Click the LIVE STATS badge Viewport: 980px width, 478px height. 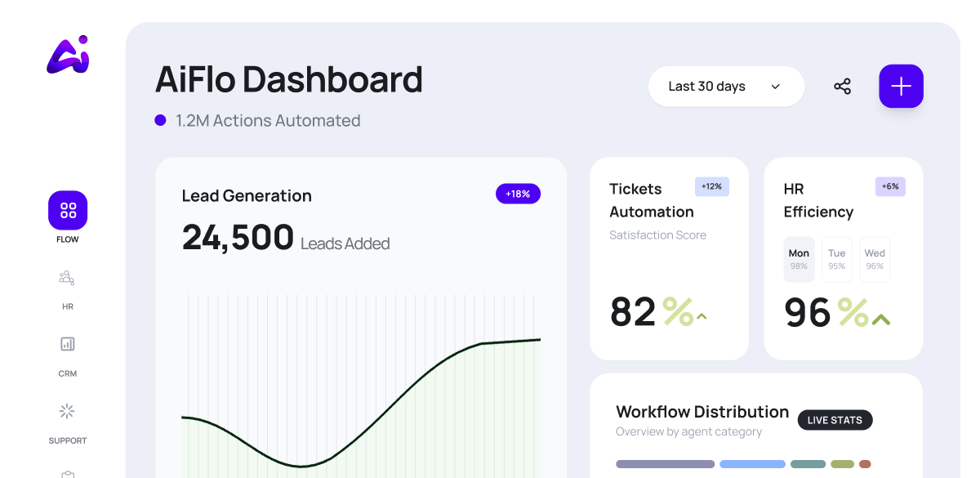point(835,420)
